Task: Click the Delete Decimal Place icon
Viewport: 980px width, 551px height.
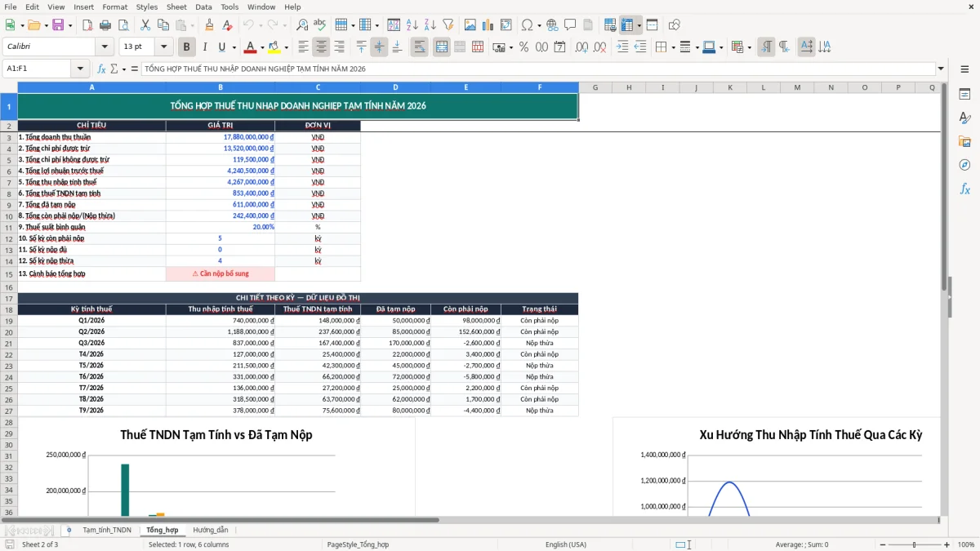Action: pos(600,47)
